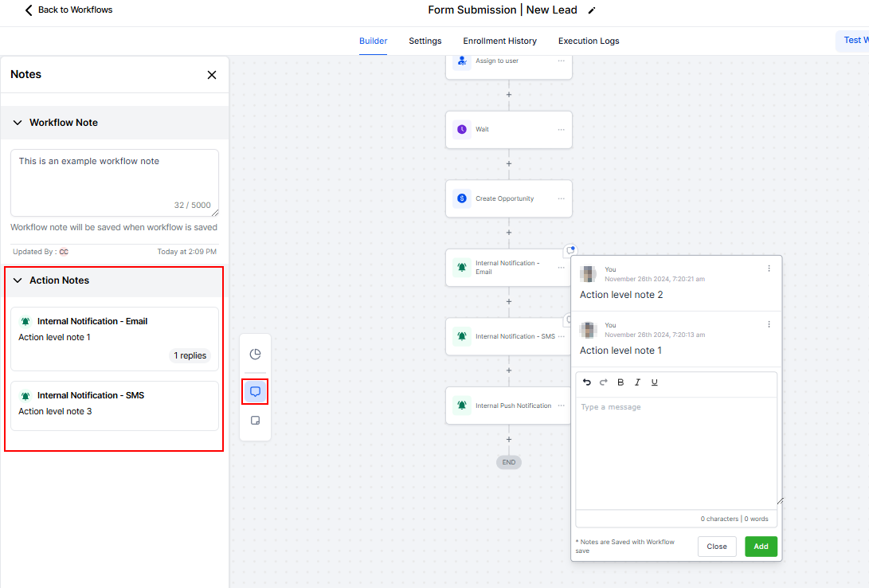Edit workflow name with pencil icon

click(x=591, y=10)
